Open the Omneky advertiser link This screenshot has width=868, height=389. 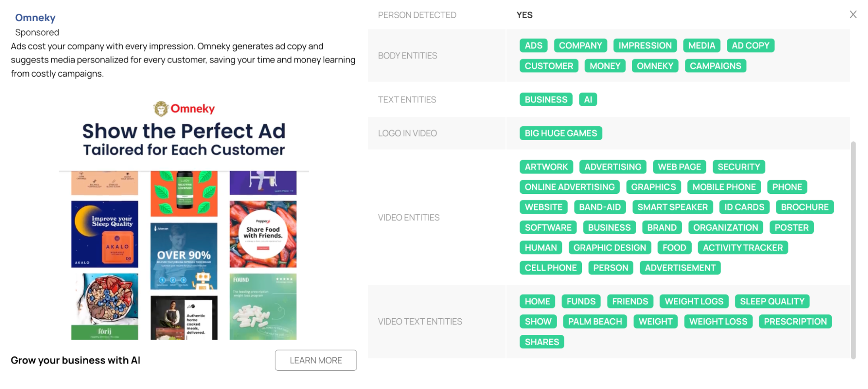click(x=35, y=18)
